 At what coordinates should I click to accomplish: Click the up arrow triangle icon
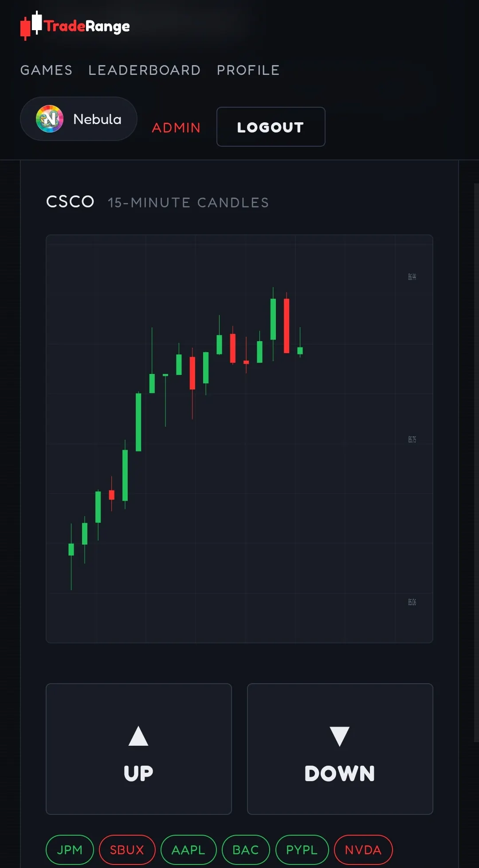point(138,736)
